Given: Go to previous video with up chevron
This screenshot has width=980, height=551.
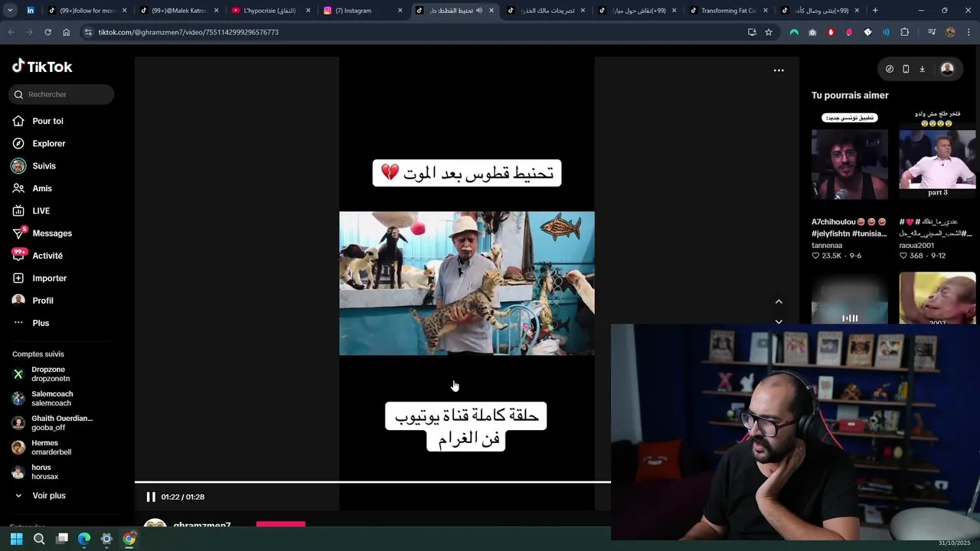Looking at the screenshot, I should click(779, 302).
